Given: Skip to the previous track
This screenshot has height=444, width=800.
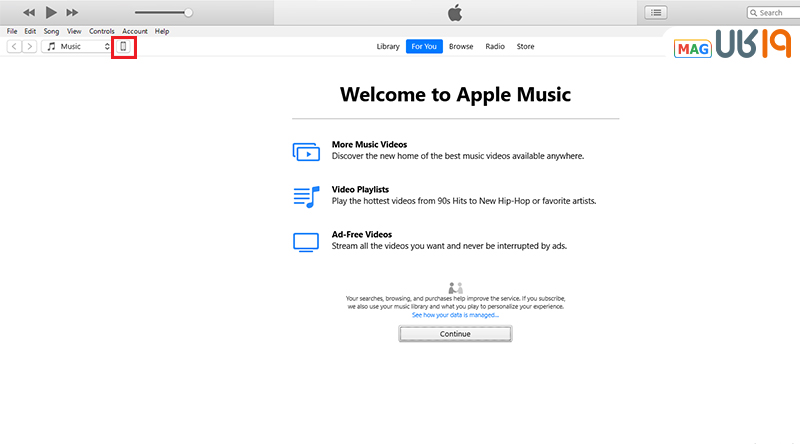Looking at the screenshot, I should point(28,13).
